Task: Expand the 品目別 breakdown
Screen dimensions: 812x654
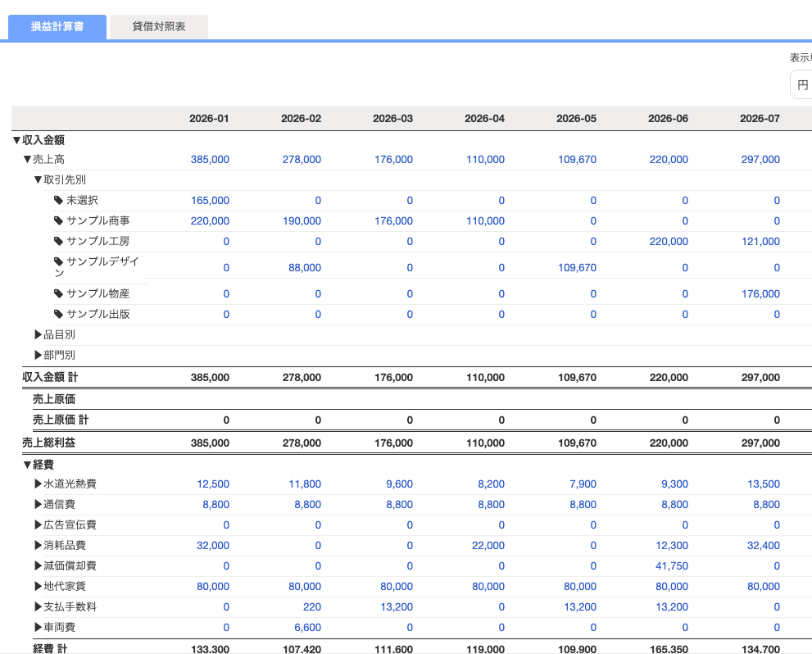Action: [38, 334]
